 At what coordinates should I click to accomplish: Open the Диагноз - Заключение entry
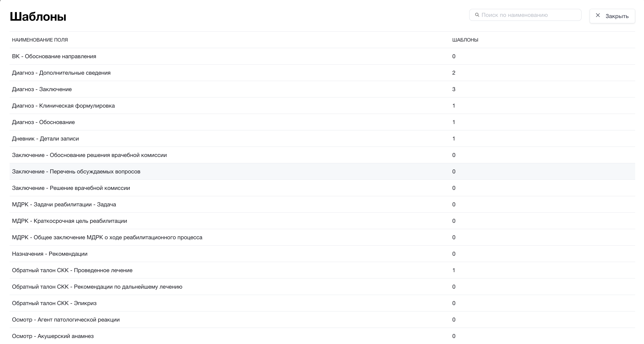click(42, 89)
